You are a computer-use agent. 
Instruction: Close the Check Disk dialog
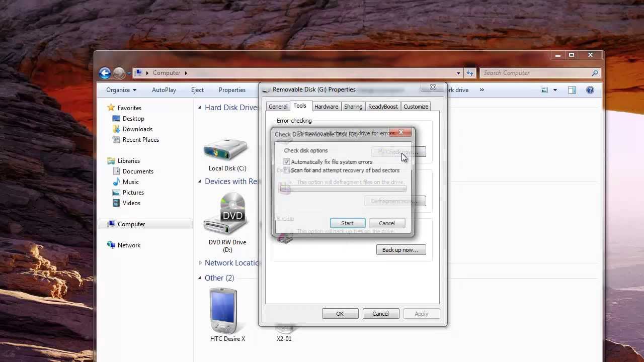coord(401,133)
